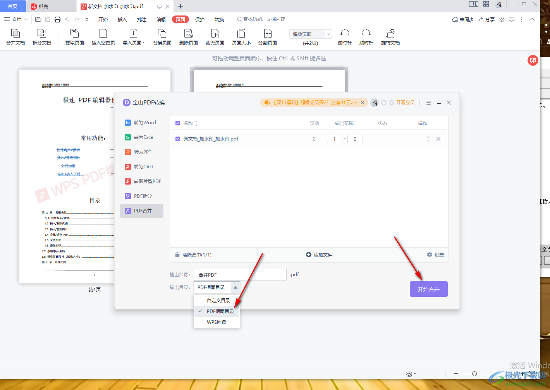
Task: Switch to the highlighted red Page ribbon tab
Action: [180, 19]
